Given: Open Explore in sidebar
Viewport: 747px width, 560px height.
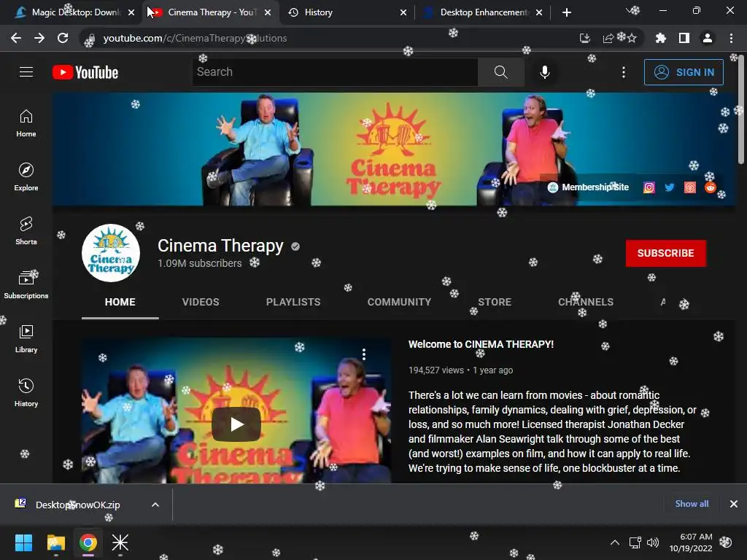Looking at the screenshot, I should coord(26,176).
